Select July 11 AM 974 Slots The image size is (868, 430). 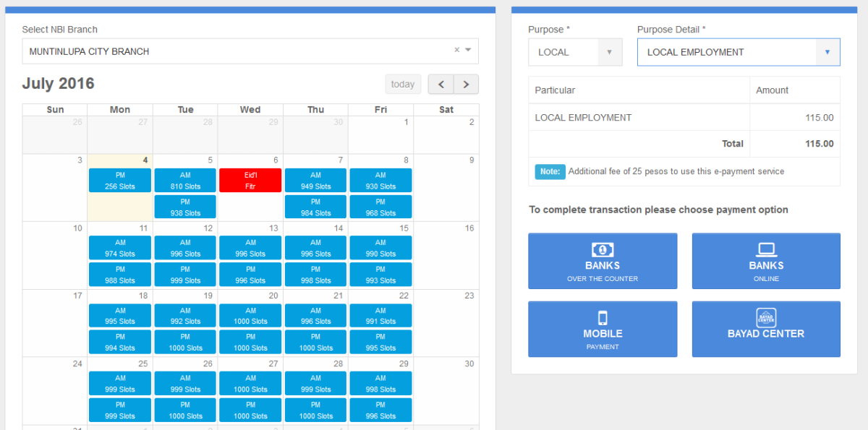pos(120,248)
